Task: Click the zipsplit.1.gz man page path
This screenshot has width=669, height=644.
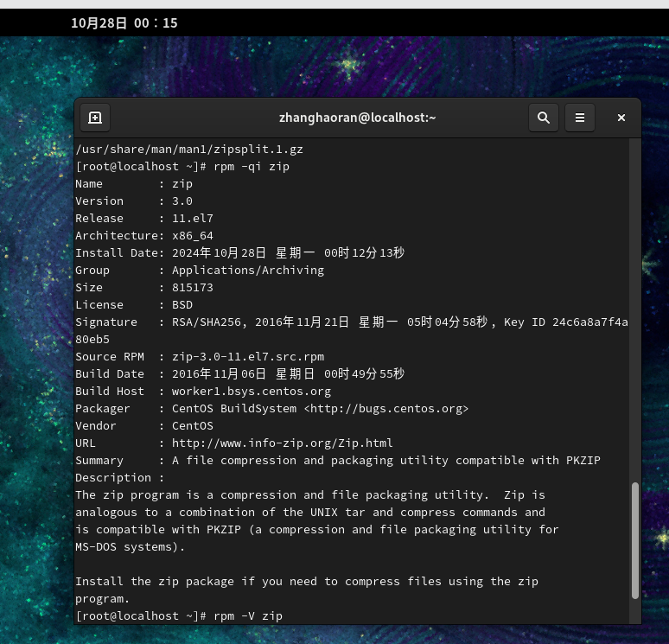Action: point(188,149)
